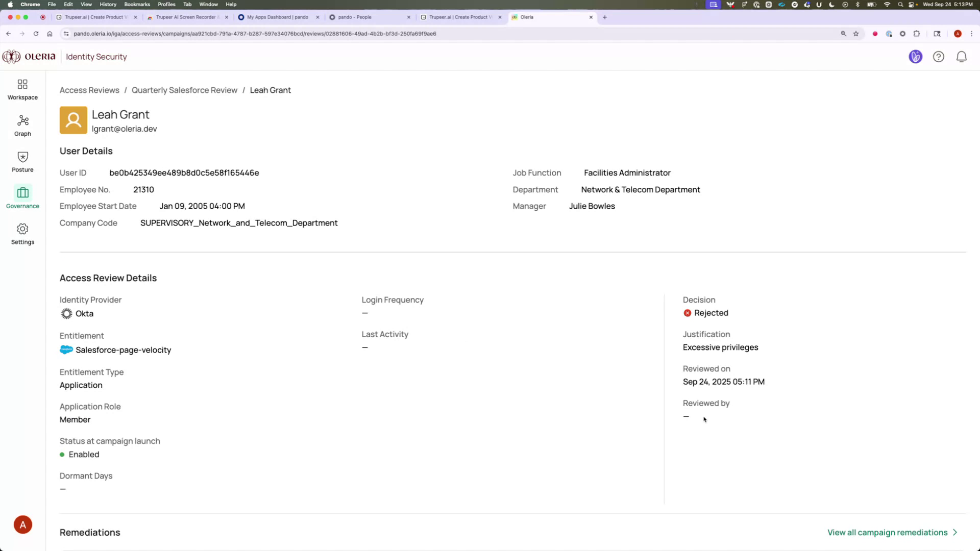
Task: Bookmark the page using the star icon
Action: point(856,34)
